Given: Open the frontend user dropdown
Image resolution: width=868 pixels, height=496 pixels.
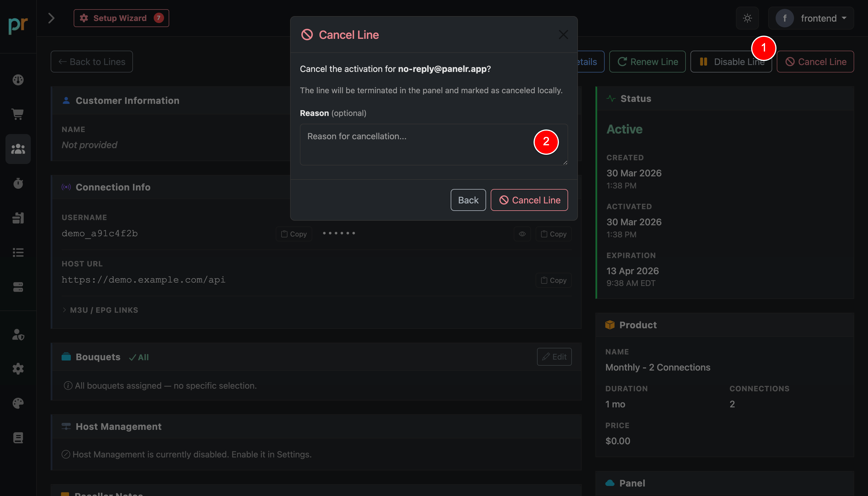Looking at the screenshot, I should tap(811, 18).
